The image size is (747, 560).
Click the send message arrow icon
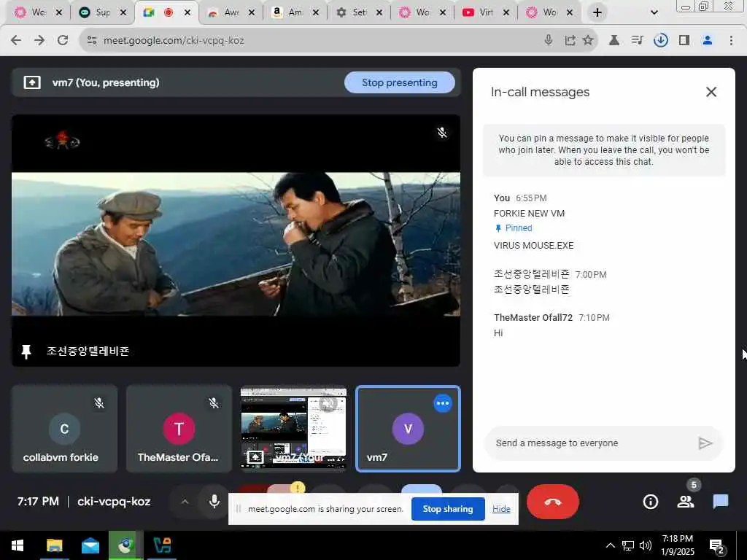point(705,443)
